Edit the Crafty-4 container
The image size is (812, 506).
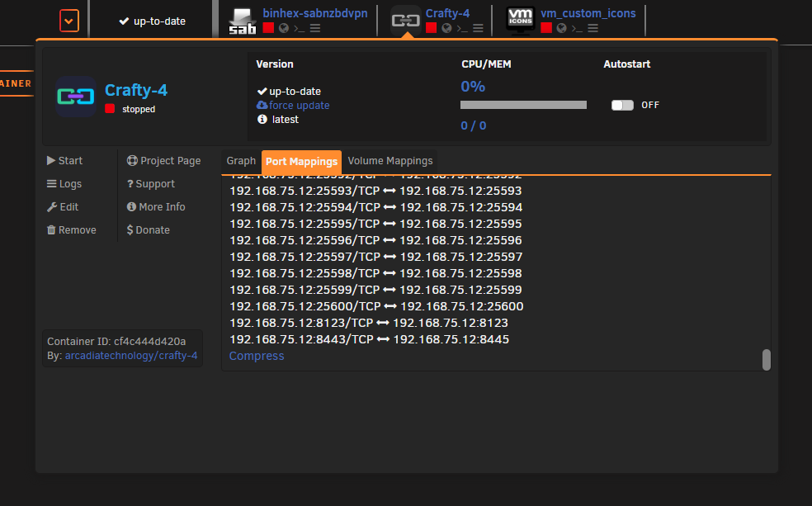tap(63, 206)
